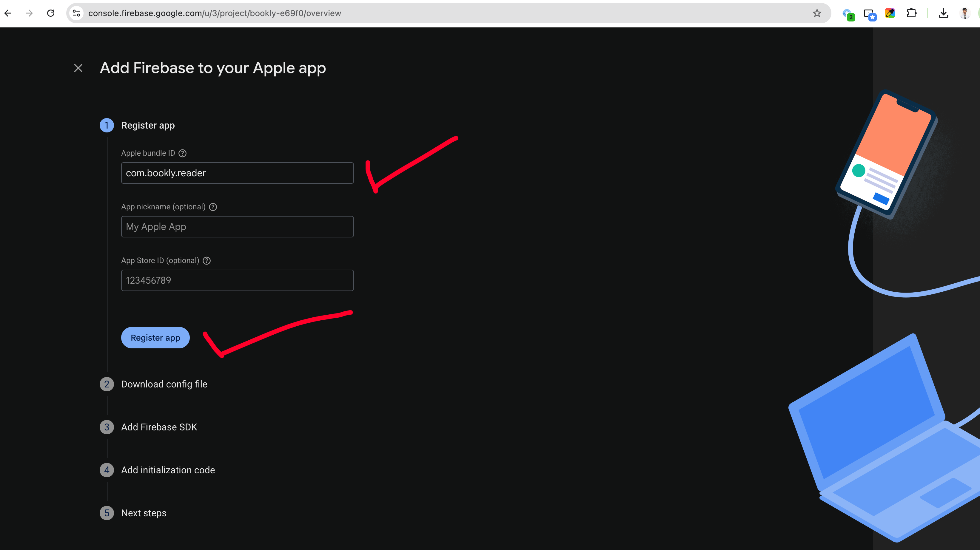Click the 'Add Firebase to your Apple app' title
Image resolution: width=980 pixels, height=550 pixels.
213,68
